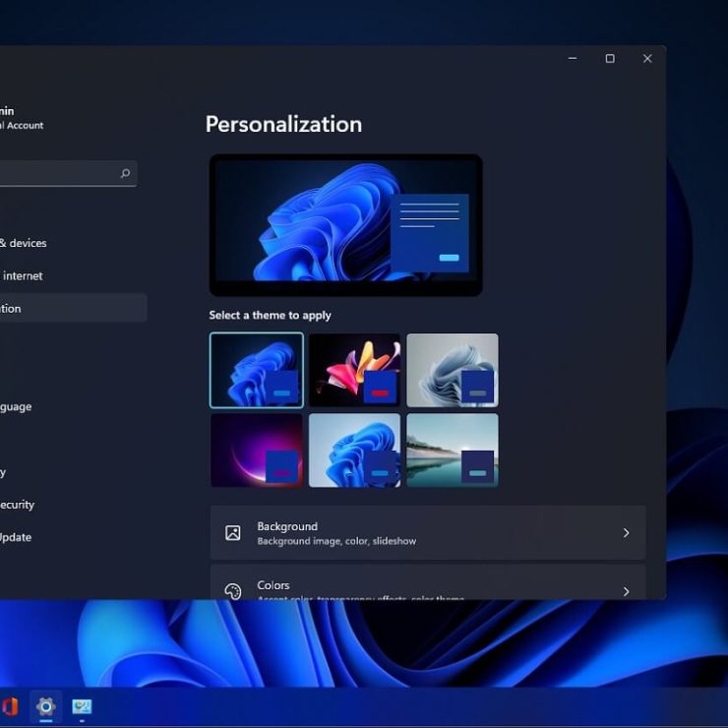Maximize the Settings window
This screenshot has height=728, width=728.
(610, 58)
